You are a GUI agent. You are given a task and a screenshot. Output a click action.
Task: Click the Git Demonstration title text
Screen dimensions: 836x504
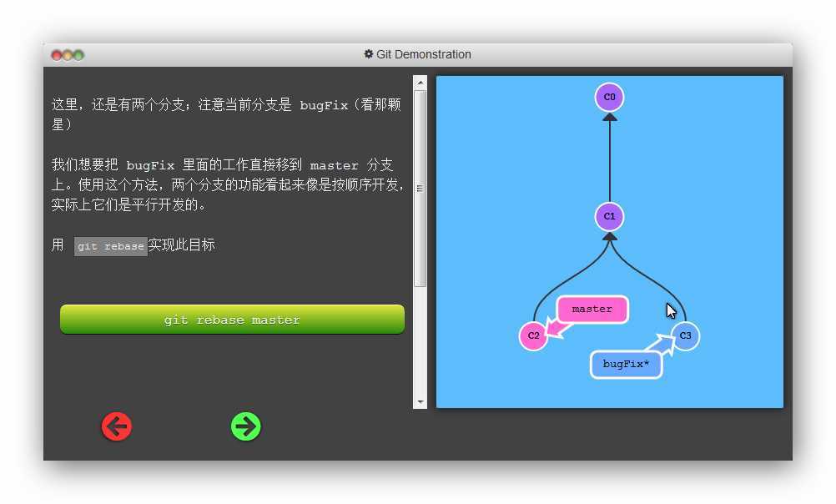[423, 54]
